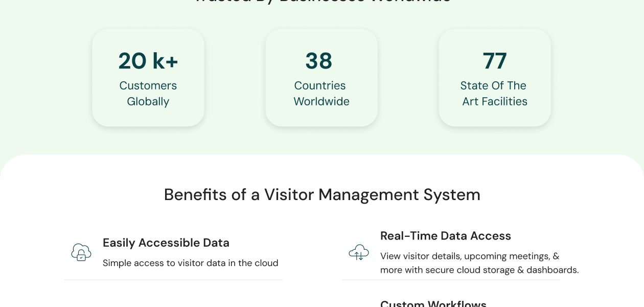Click "Simple access to visitor data in the cloud" text
Screen dimensions: 644x307
click(x=191, y=263)
